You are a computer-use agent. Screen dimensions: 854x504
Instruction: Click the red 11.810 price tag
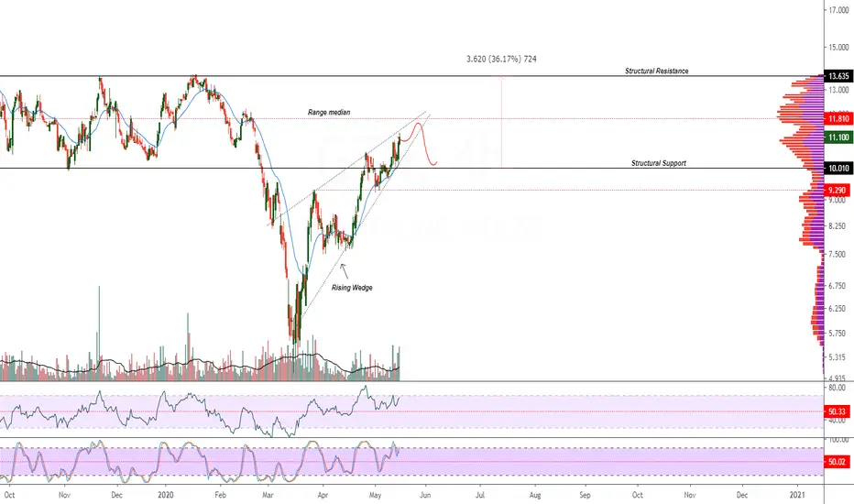838,119
